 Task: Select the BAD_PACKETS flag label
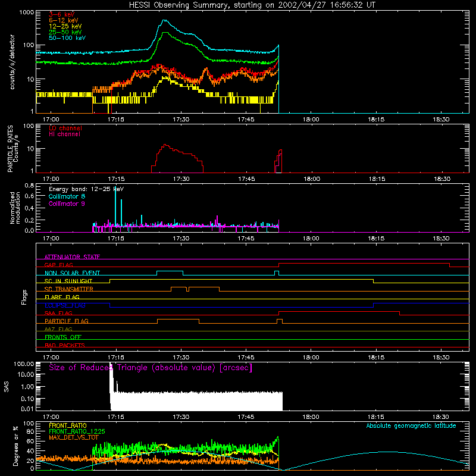65,345
